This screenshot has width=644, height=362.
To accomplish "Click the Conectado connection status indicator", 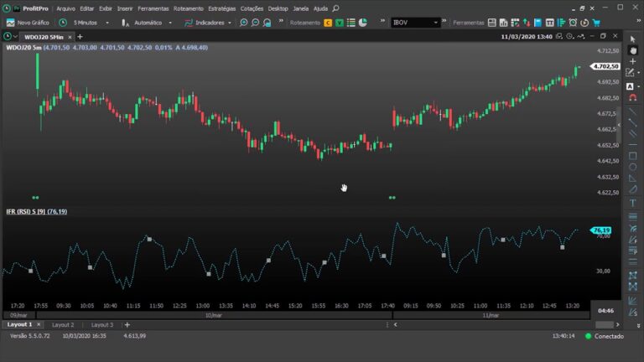I will tap(604, 336).
